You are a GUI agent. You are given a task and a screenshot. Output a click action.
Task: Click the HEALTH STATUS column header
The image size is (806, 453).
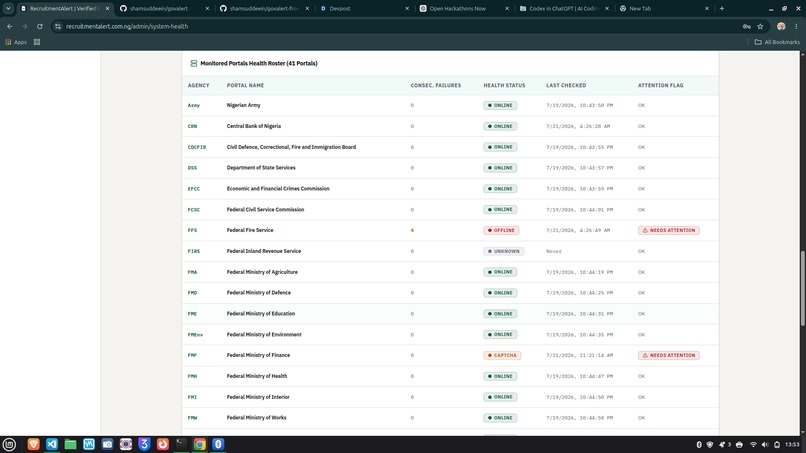(x=504, y=85)
